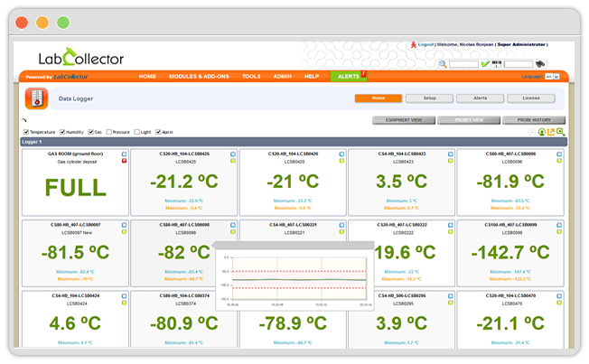
Task: Open the MODULES & ADD-ONS menu
Action: coord(199,76)
